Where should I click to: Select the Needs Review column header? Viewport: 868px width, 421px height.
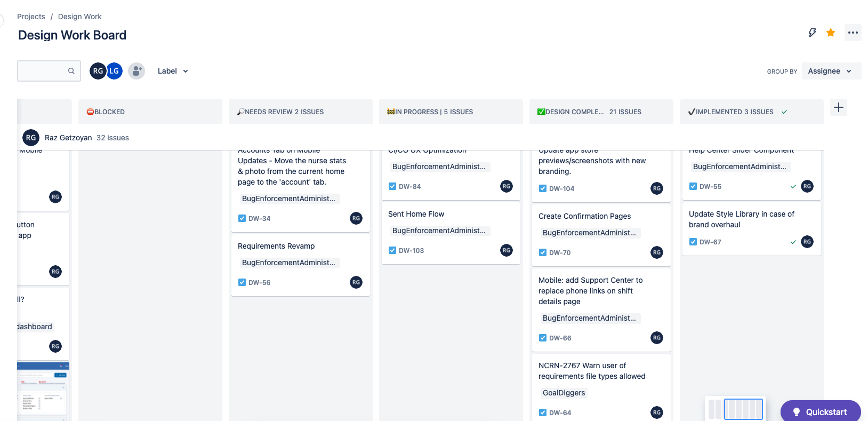pos(300,112)
